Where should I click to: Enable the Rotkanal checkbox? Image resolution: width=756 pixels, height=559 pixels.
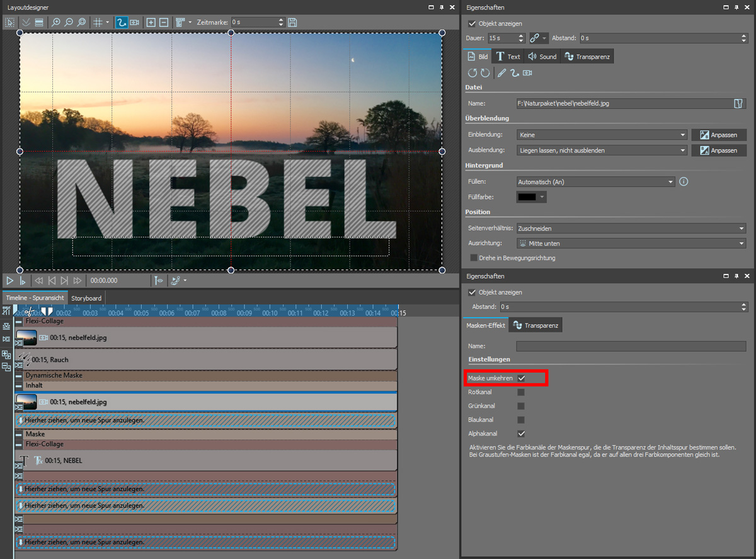(521, 392)
